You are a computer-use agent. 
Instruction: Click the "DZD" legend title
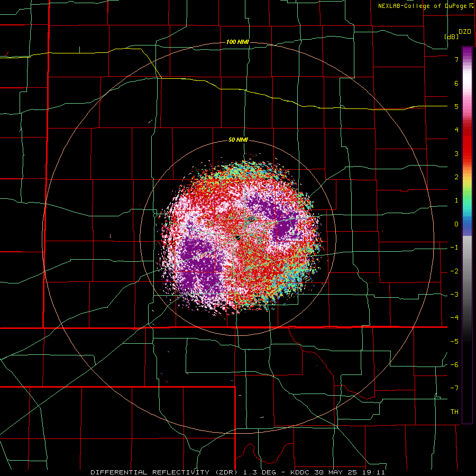(465, 32)
